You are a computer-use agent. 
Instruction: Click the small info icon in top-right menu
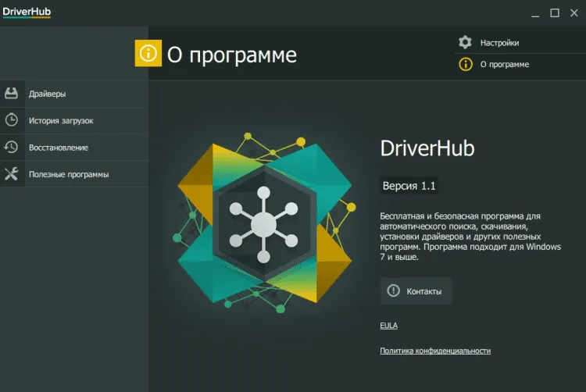coord(466,64)
